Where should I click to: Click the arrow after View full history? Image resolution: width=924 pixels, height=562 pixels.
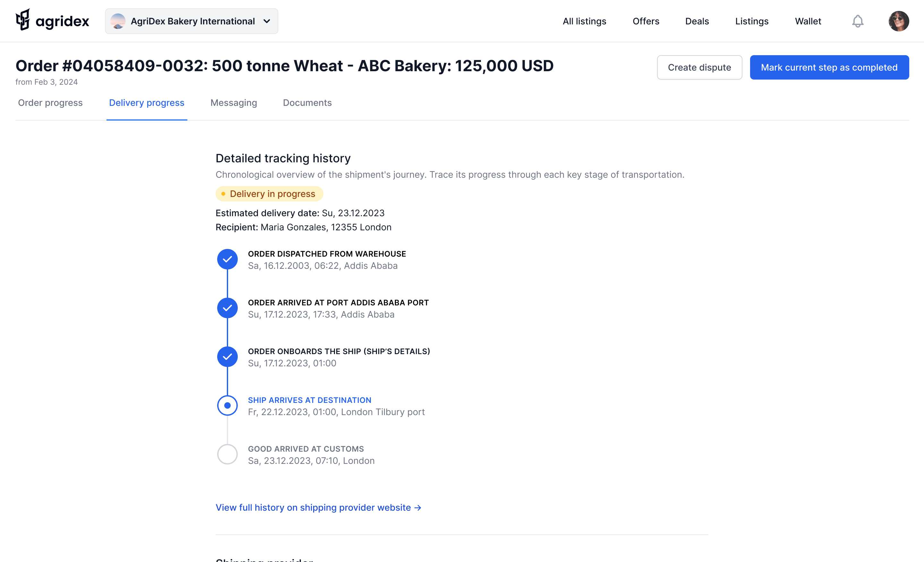click(418, 508)
